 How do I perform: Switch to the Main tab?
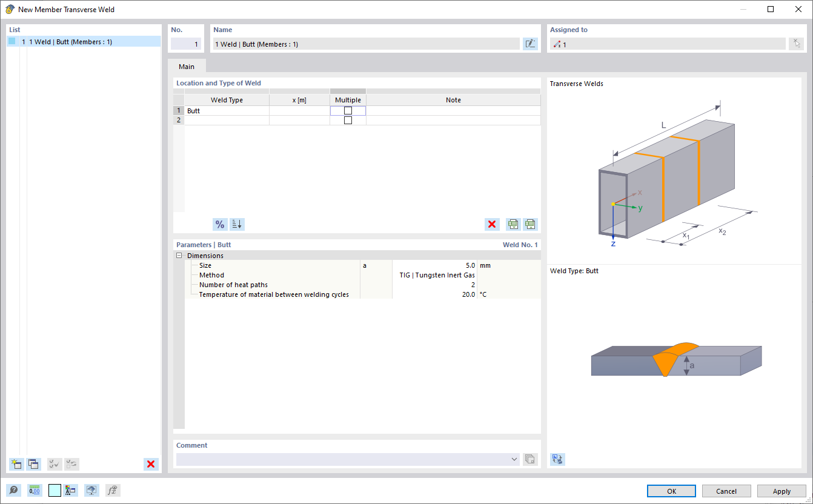[186, 66]
